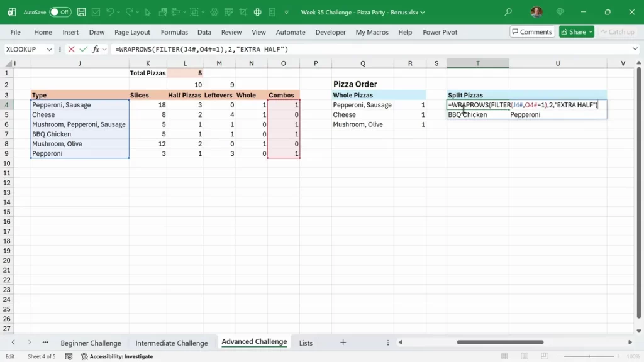644x362 pixels.
Task: Adjust the zoom slider in the status bar
Action: tap(590, 357)
